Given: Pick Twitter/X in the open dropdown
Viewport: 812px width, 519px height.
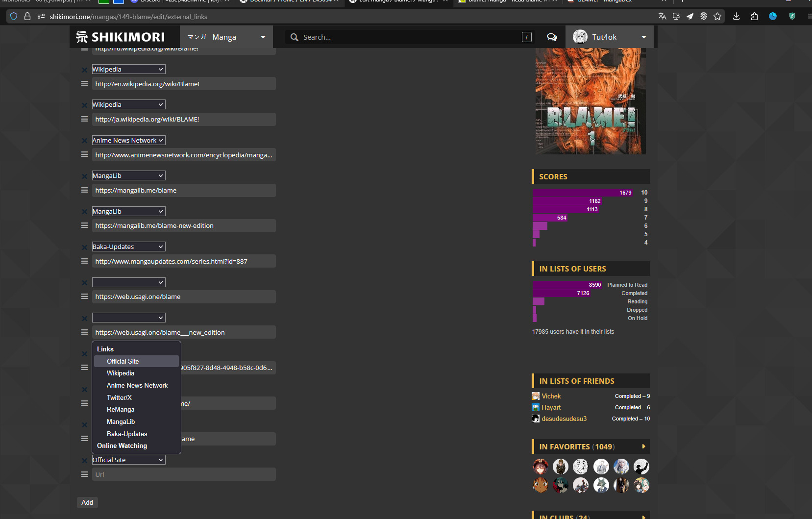Looking at the screenshot, I should tap(119, 397).
